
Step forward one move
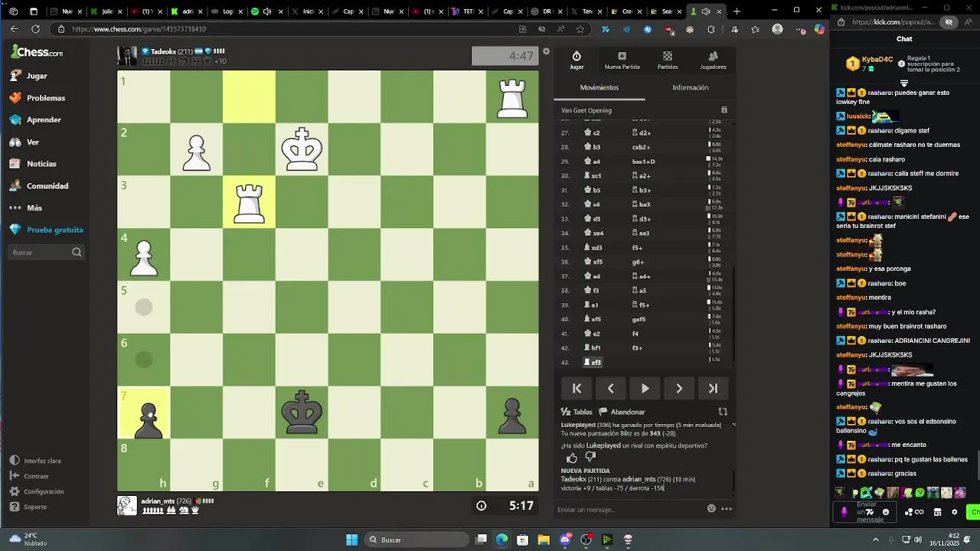click(679, 389)
